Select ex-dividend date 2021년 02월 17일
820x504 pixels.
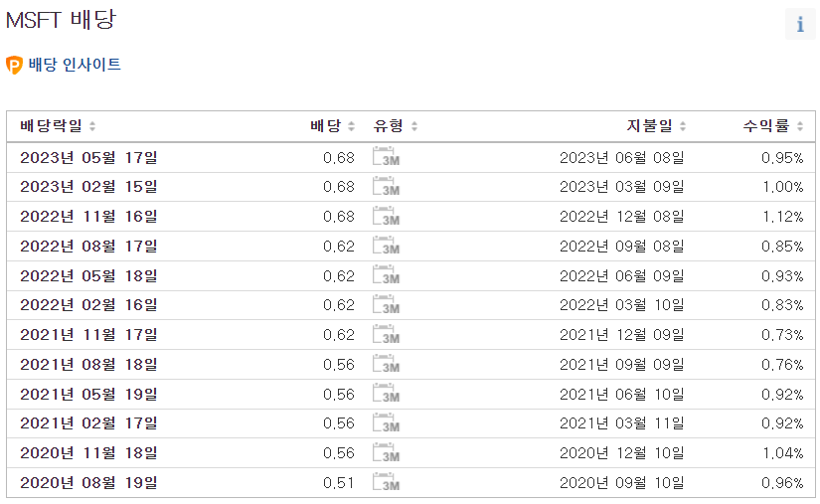coord(88,423)
